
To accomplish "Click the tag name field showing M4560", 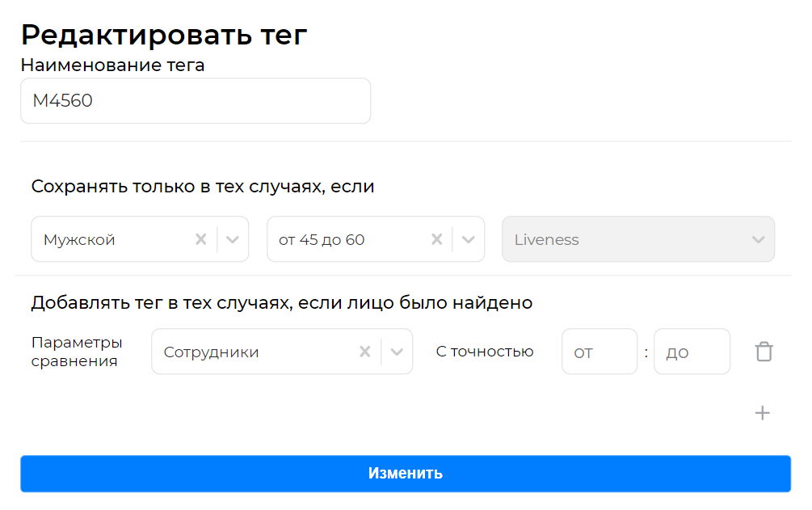I will coord(196,100).
